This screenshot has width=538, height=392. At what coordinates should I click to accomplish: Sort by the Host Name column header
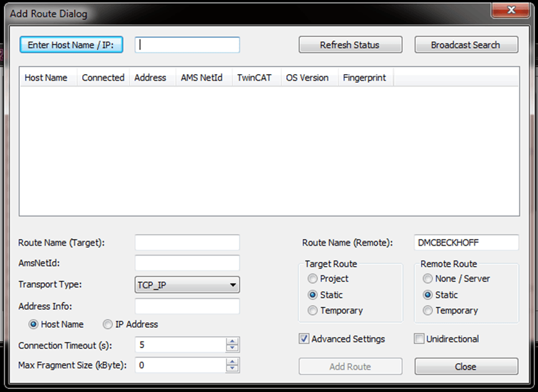(x=48, y=78)
